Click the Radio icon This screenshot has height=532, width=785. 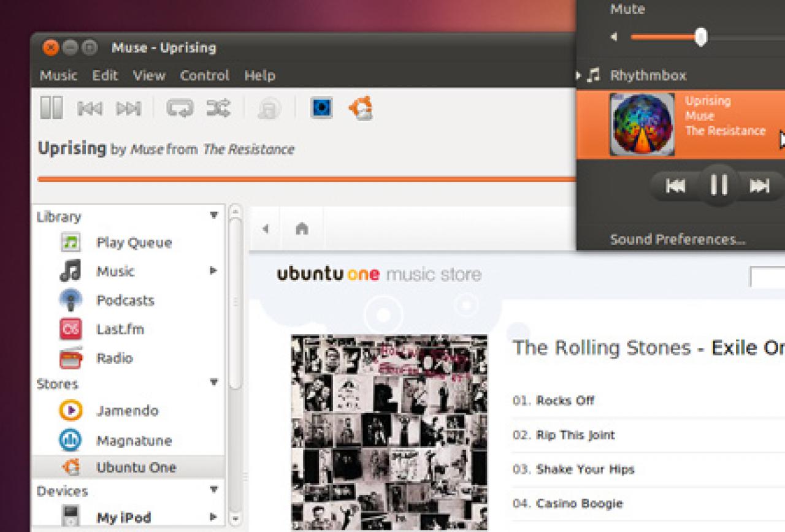click(71, 358)
